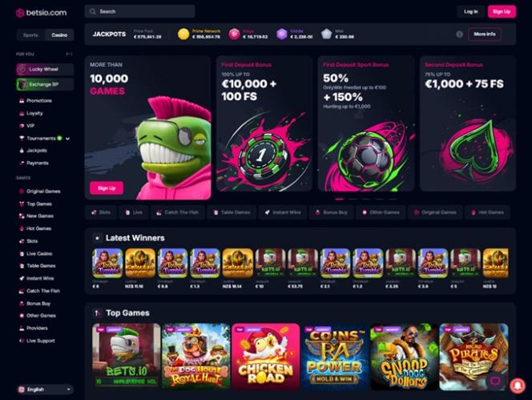The width and height of the screenshot is (532, 400).
Task: Open the live chat bubble icon
Action: point(495,381)
